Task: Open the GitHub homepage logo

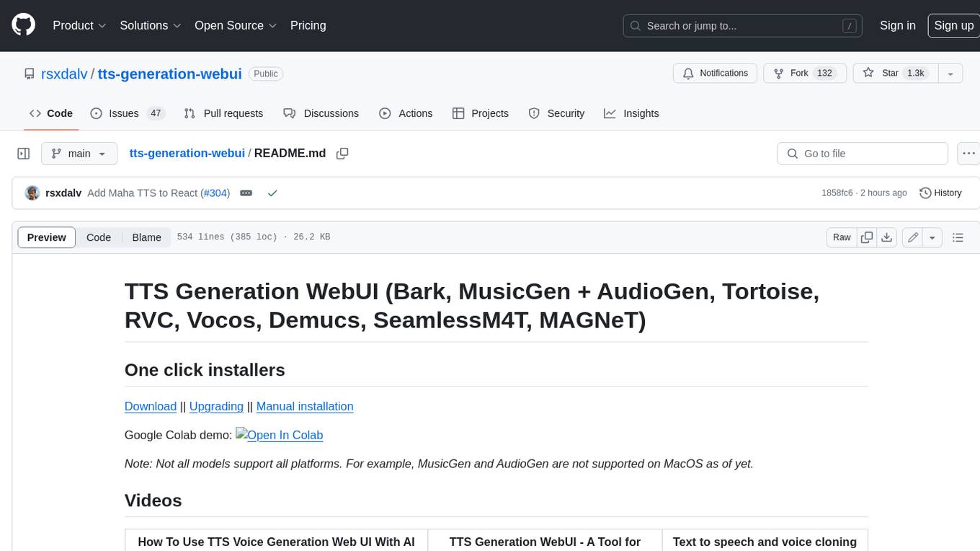Action: (x=23, y=25)
